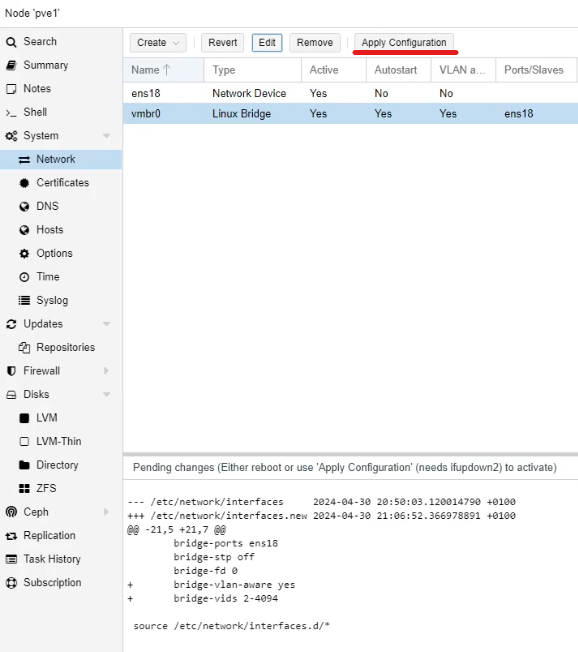The width and height of the screenshot is (578, 652).
Task: Click the Type column header
Action: [x=252, y=70]
